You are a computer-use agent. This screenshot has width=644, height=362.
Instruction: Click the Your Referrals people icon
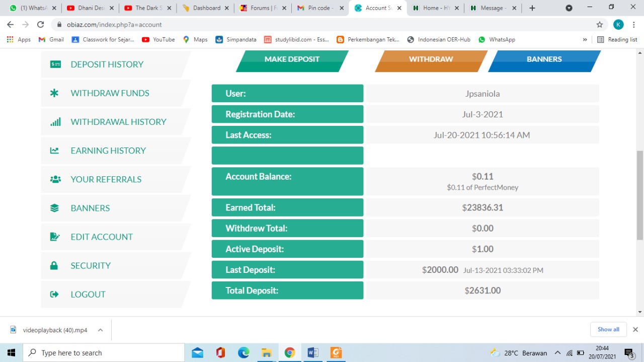pos(55,179)
